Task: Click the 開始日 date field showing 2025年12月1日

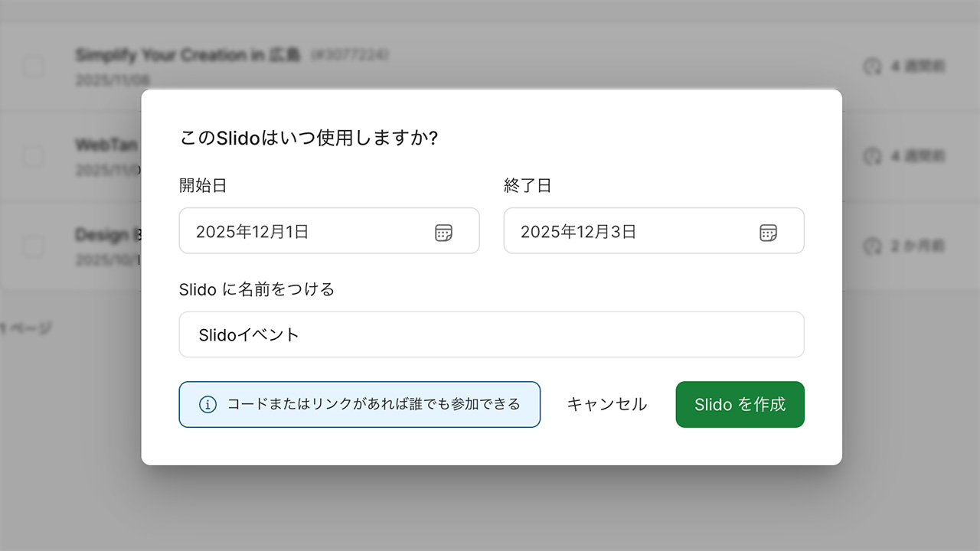Action: [306, 231]
